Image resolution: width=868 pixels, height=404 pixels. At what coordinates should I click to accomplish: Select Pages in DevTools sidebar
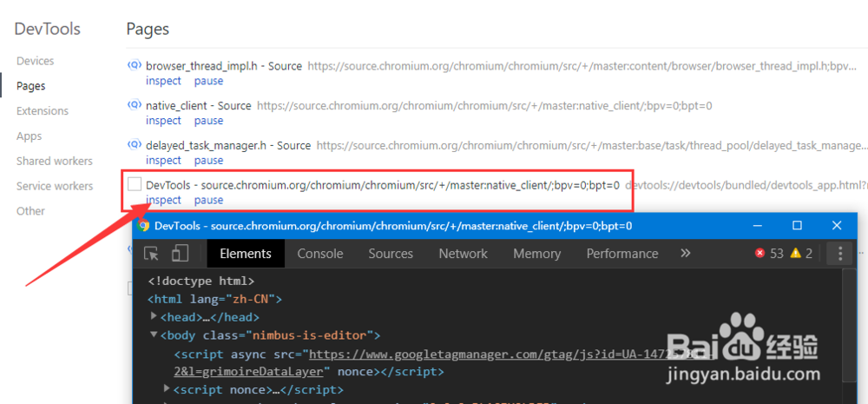click(x=31, y=86)
